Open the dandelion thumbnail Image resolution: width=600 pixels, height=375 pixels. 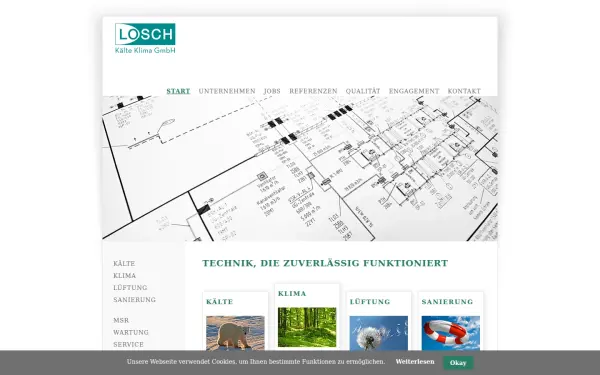[379, 333]
